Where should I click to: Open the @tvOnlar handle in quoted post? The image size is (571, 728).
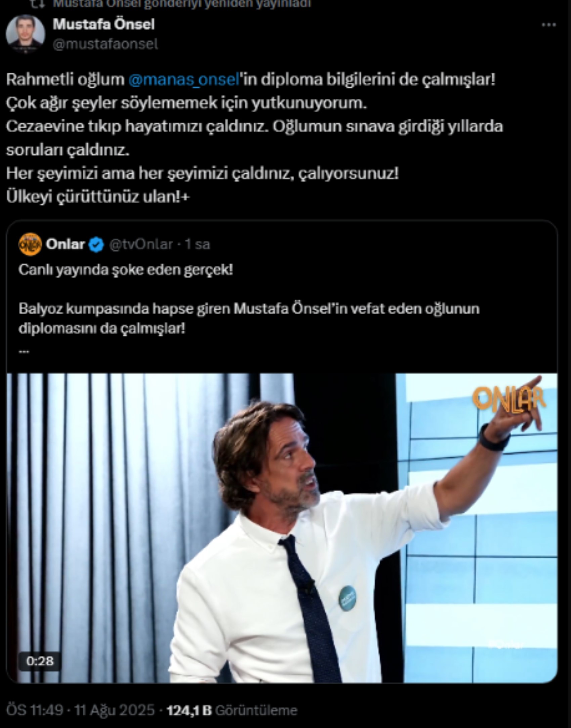[x=141, y=244]
